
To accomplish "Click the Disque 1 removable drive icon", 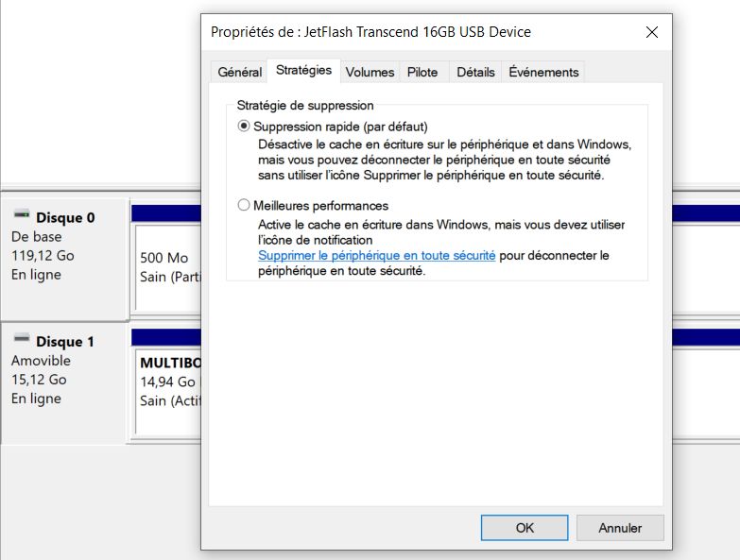I will [21, 338].
